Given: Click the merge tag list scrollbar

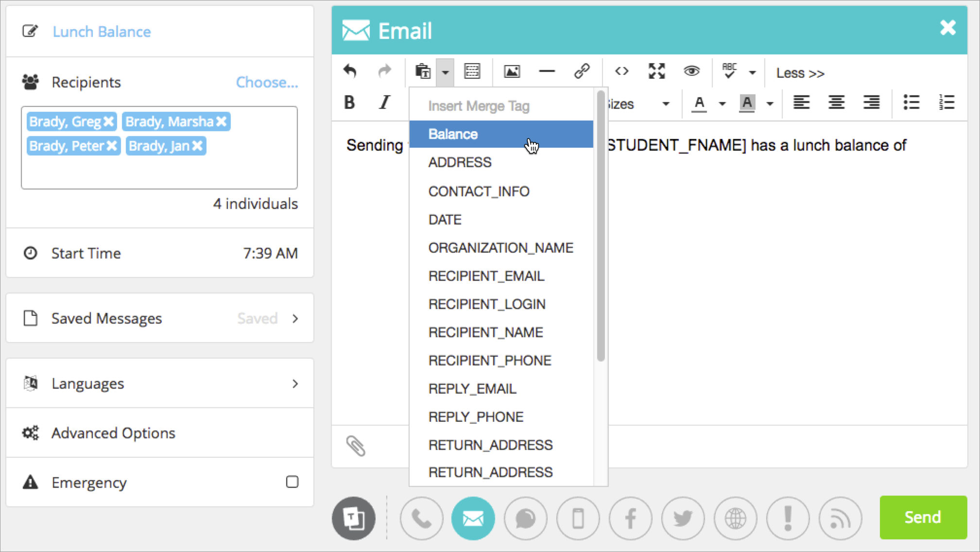Looking at the screenshot, I should [x=601, y=226].
